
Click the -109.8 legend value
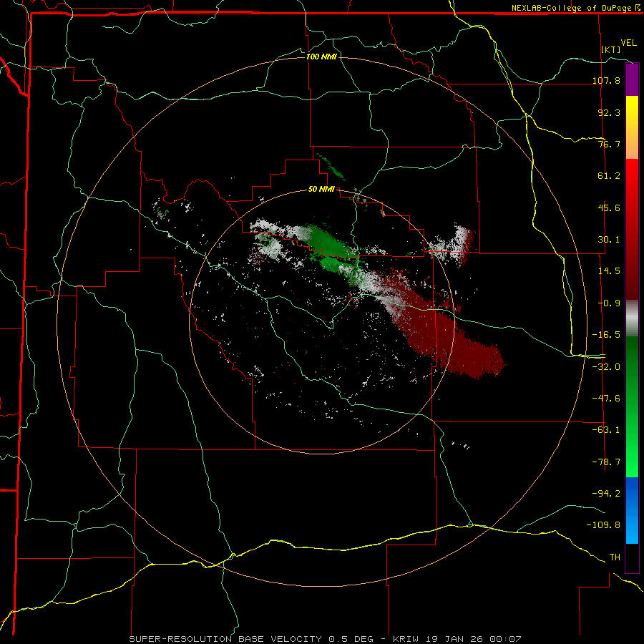pos(603,525)
